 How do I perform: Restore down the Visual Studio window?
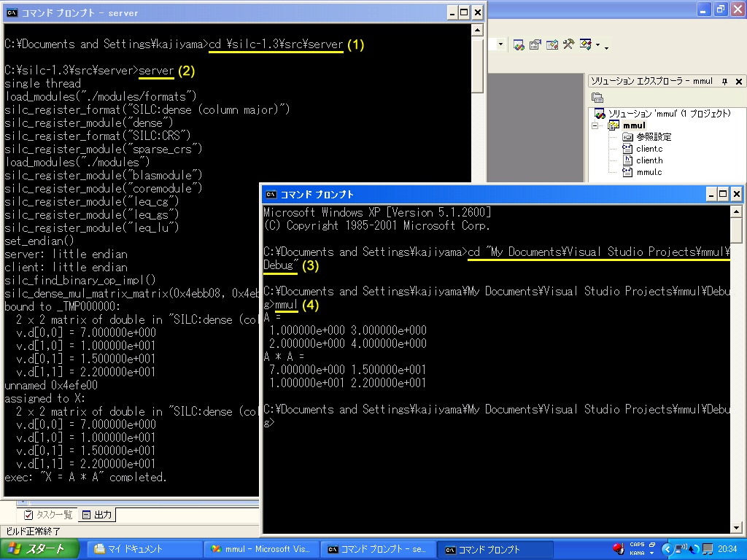click(720, 9)
